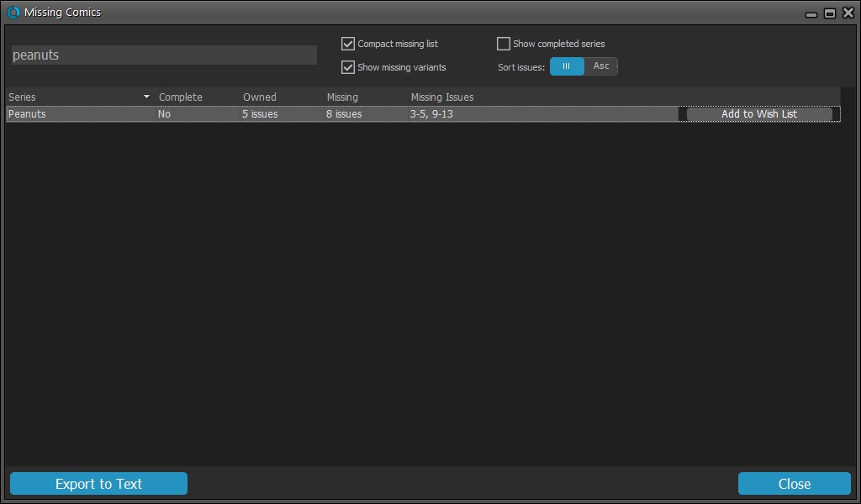Focus the search field containing peanuts
This screenshot has width=861, height=504.
[164, 55]
